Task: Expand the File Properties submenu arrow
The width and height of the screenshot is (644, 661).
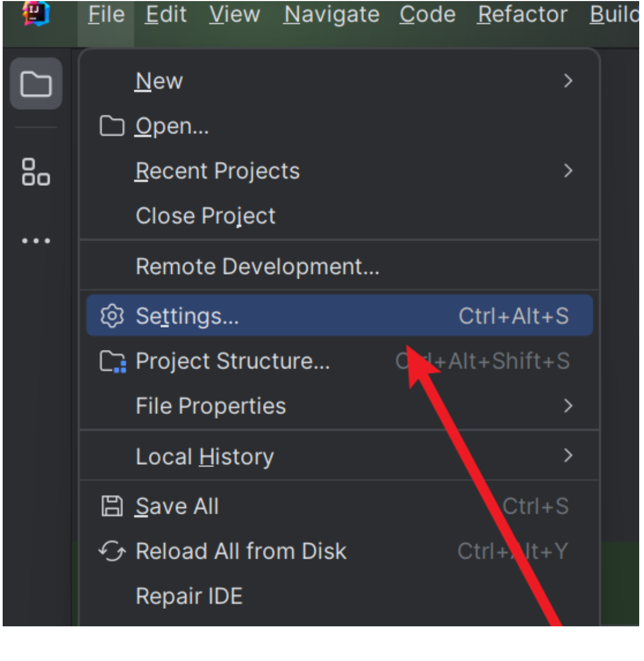Action: 568,406
